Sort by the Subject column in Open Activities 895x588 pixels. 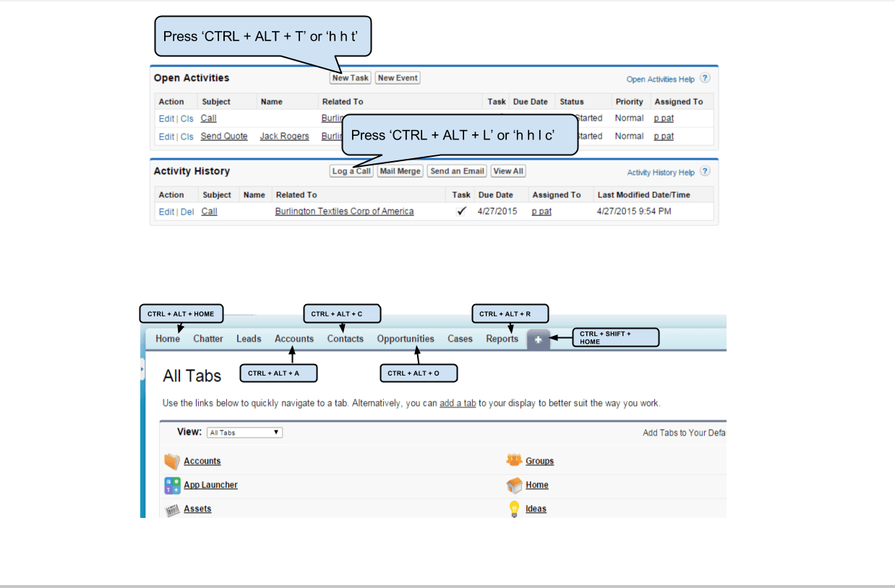[216, 102]
